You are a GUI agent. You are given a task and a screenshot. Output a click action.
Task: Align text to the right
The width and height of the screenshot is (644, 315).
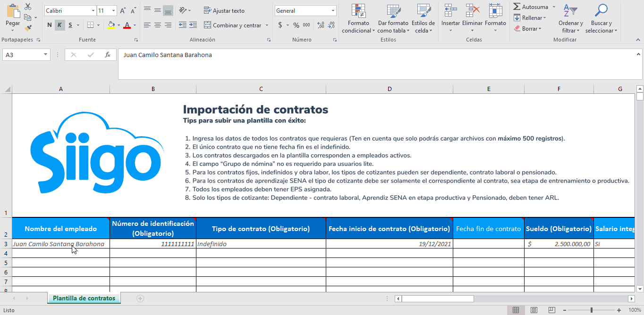[x=168, y=25]
